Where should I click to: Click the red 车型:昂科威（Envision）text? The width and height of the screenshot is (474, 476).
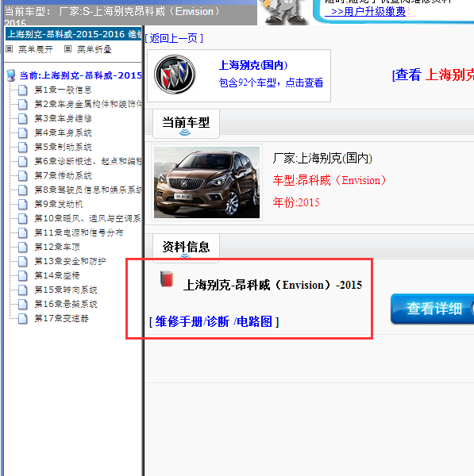[x=329, y=180]
